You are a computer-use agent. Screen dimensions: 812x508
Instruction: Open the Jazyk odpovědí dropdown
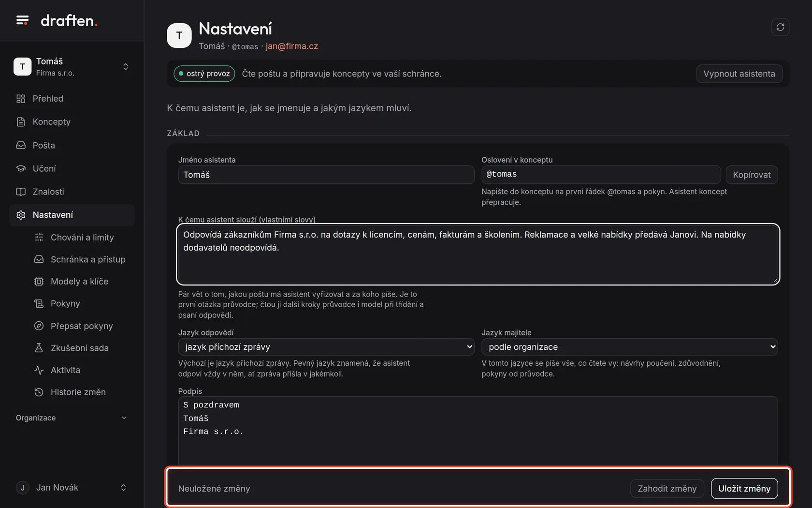coord(326,347)
